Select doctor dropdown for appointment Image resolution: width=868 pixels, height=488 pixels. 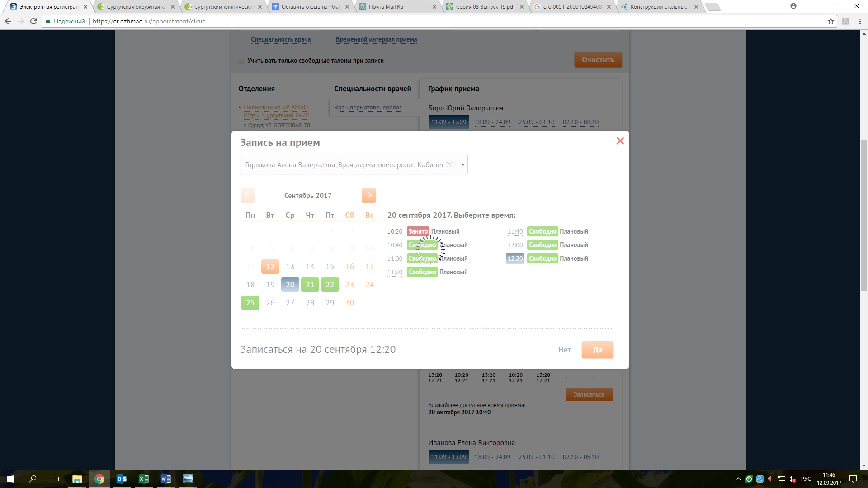coord(354,164)
